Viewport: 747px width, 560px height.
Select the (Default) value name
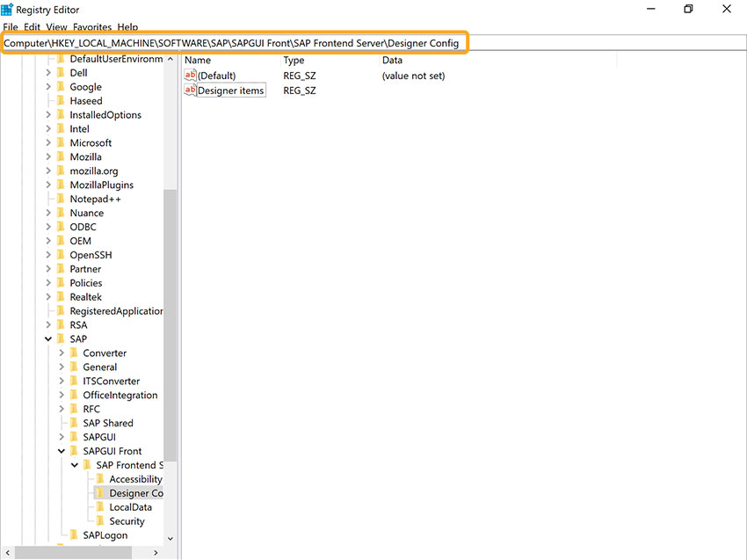click(217, 76)
